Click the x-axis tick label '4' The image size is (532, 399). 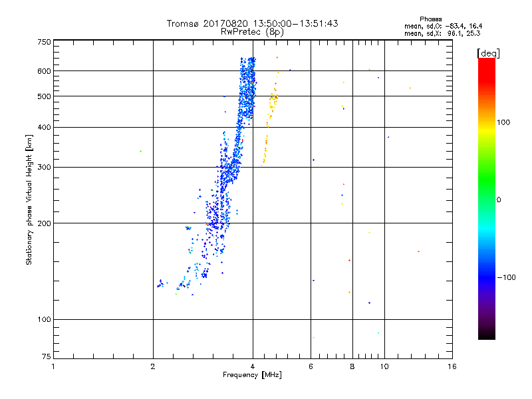click(x=253, y=366)
